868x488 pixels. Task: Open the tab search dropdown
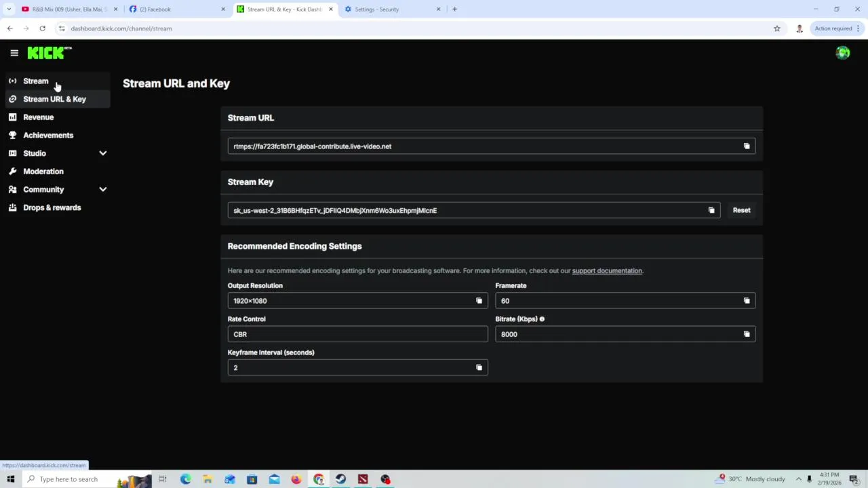click(8, 9)
